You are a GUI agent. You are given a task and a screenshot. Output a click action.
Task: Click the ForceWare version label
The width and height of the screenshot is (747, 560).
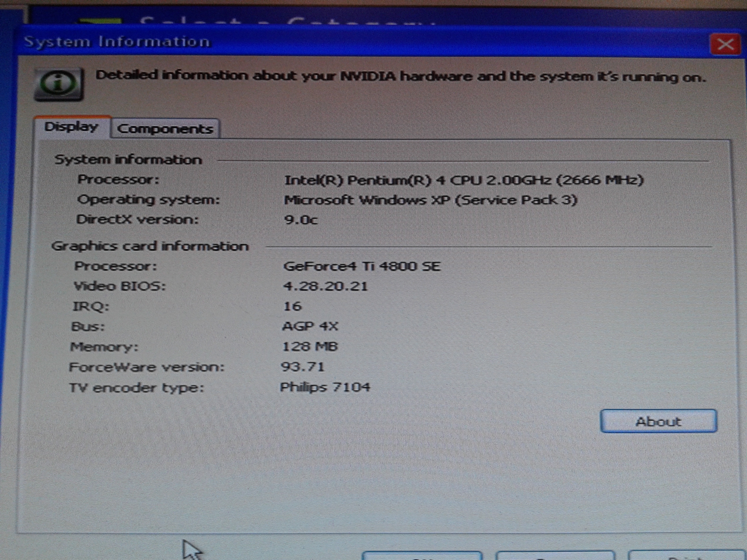pos(146,367)
